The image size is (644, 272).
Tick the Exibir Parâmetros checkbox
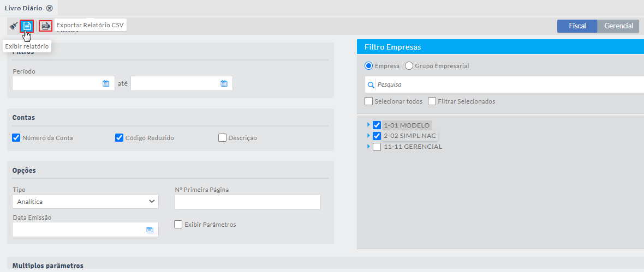pyautogui.click(x=178, y=225)
